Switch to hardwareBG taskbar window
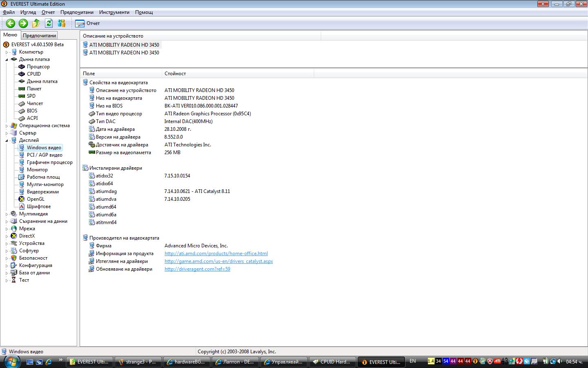 coord(187,362)
